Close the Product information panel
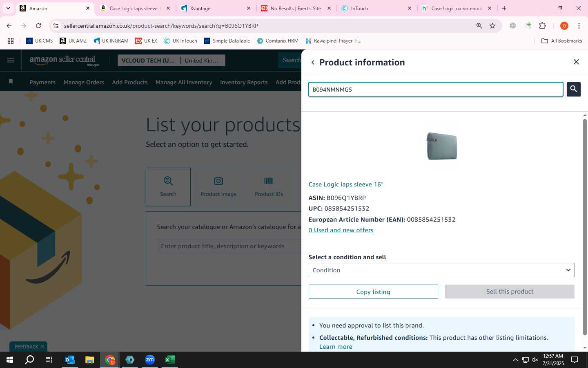Screen dimensions: 588x368 (576, 62)
